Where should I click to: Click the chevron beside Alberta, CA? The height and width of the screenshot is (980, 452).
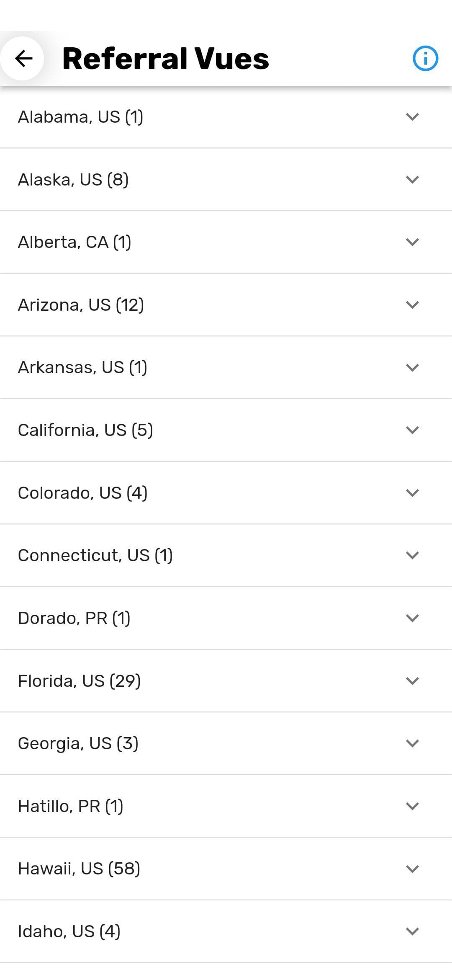[412, 242]
